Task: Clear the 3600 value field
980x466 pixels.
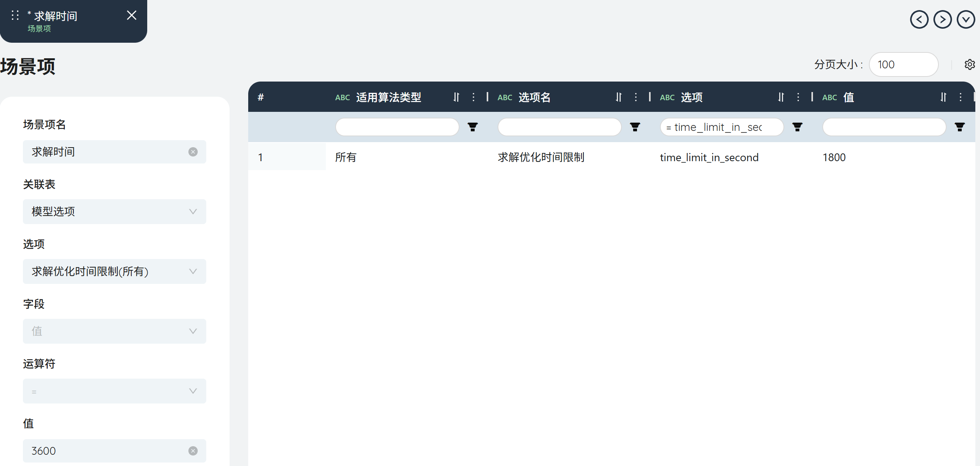Action: coord(193,451)
